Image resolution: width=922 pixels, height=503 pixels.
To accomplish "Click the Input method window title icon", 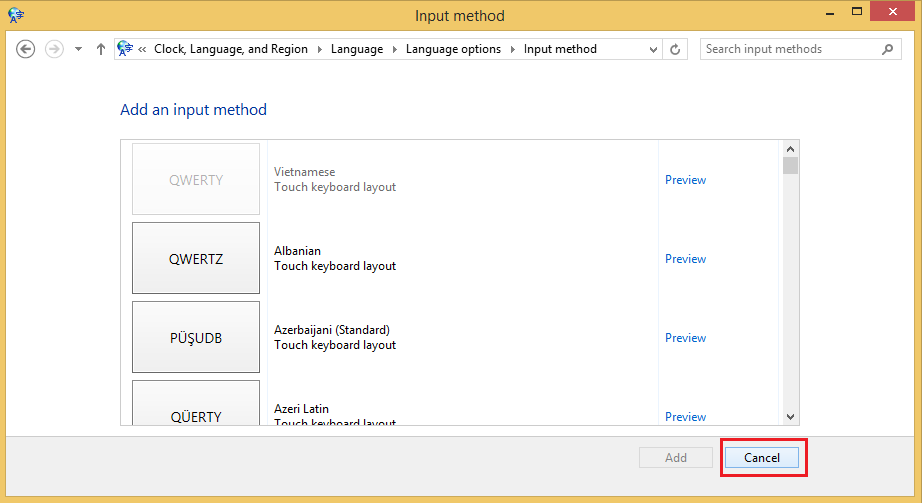I will [x=16, y=15].
